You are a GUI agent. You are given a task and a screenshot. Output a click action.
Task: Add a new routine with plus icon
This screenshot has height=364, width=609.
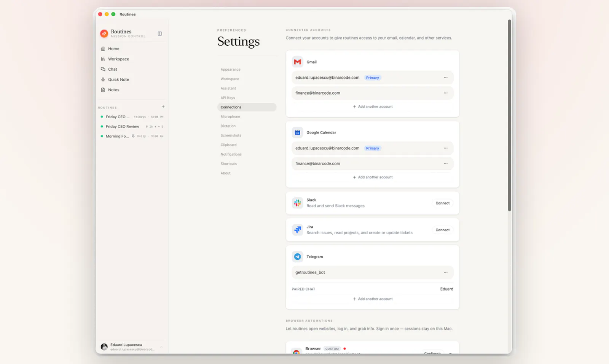(x=163, y=107)
